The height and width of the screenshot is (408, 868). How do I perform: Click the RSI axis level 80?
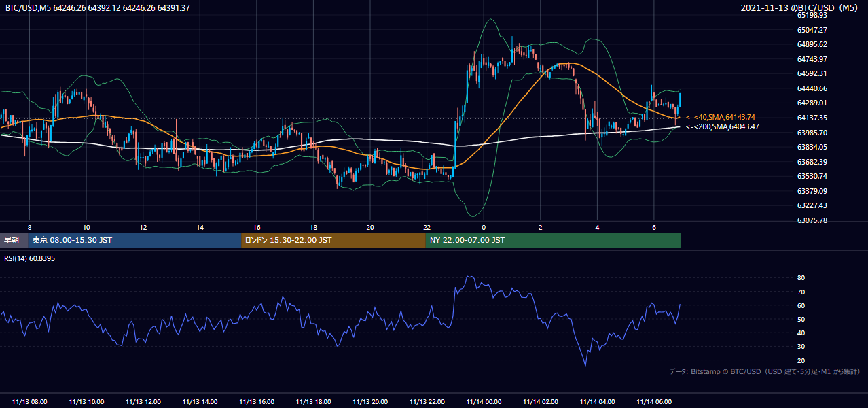point(801,278)
